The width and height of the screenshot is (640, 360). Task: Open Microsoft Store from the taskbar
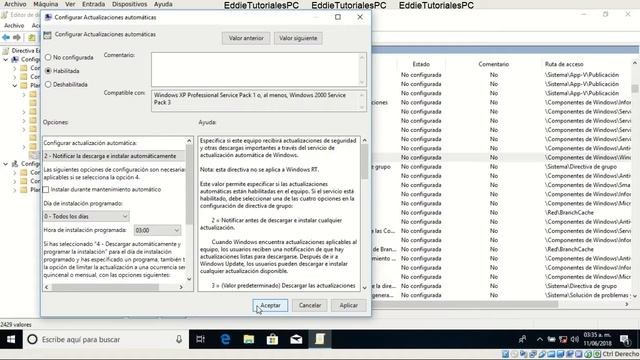coord(272,339)
